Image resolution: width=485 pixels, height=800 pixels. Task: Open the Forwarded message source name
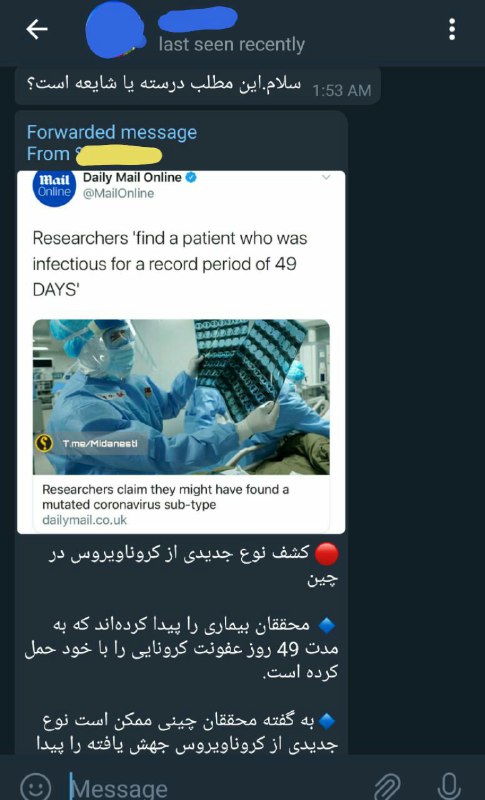click(x=119, y=155)
